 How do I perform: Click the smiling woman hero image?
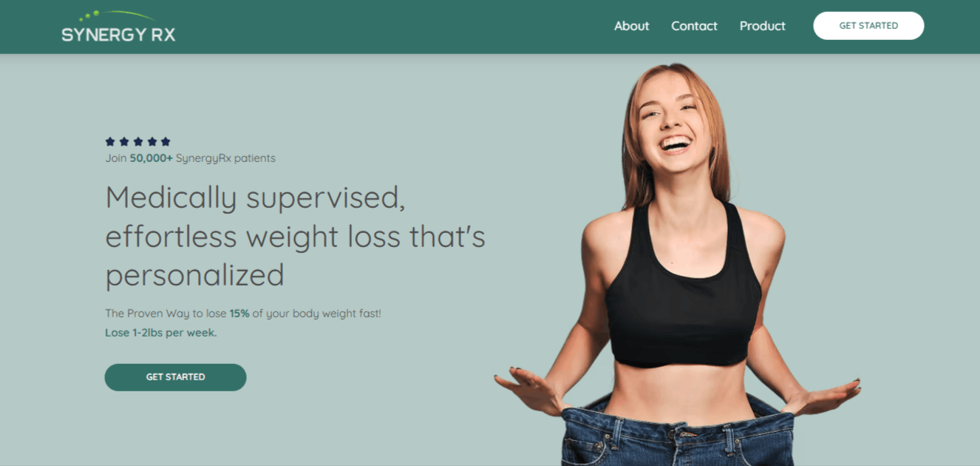click(677, 263)
